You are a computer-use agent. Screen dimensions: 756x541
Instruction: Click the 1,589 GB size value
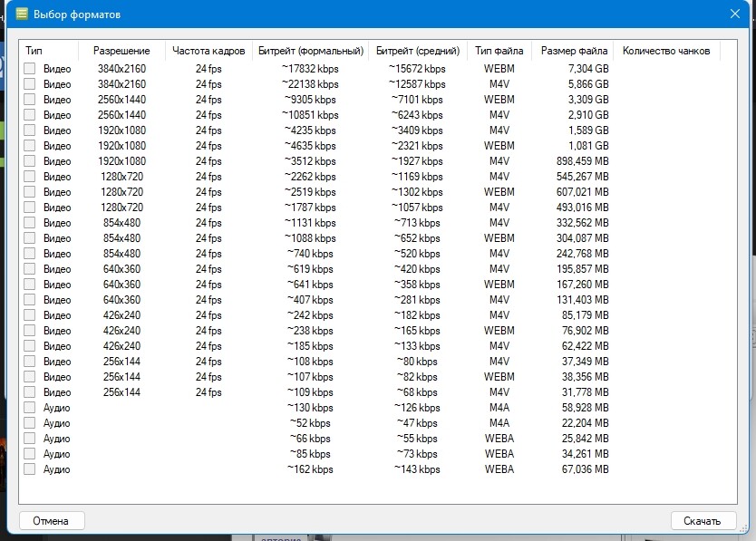point(588,130)
